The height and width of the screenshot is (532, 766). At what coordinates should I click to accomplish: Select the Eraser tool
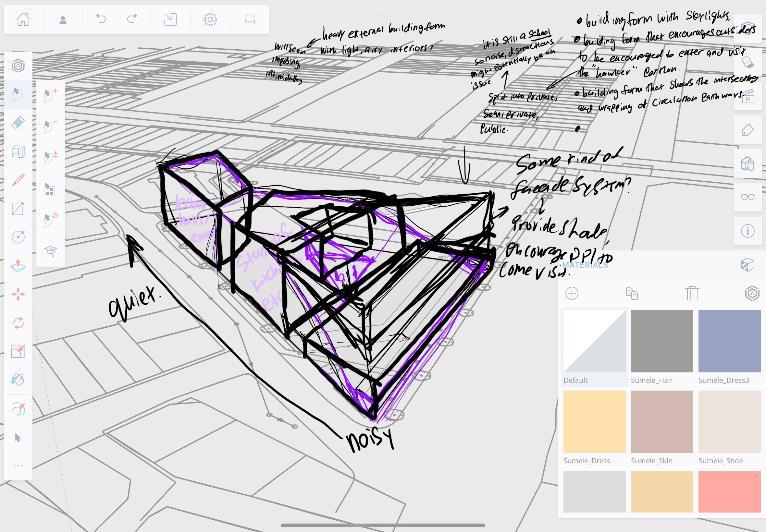tap(18, 122)
